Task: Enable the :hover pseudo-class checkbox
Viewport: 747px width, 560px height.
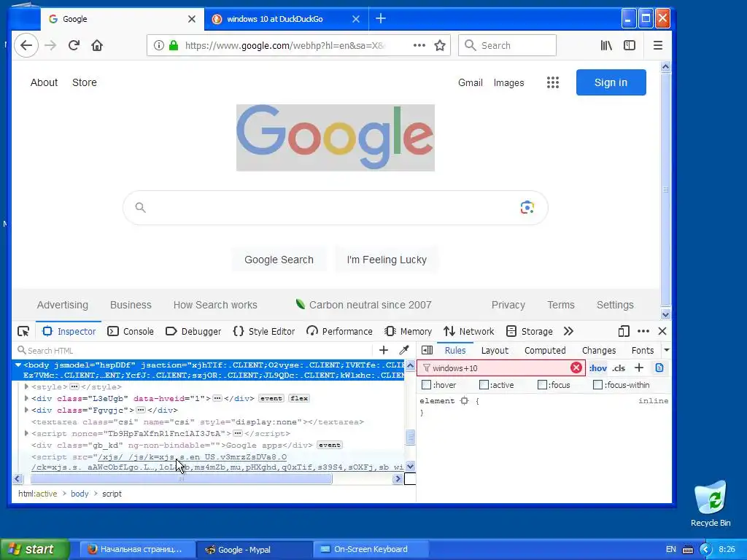Action: [x=426, y=385]
